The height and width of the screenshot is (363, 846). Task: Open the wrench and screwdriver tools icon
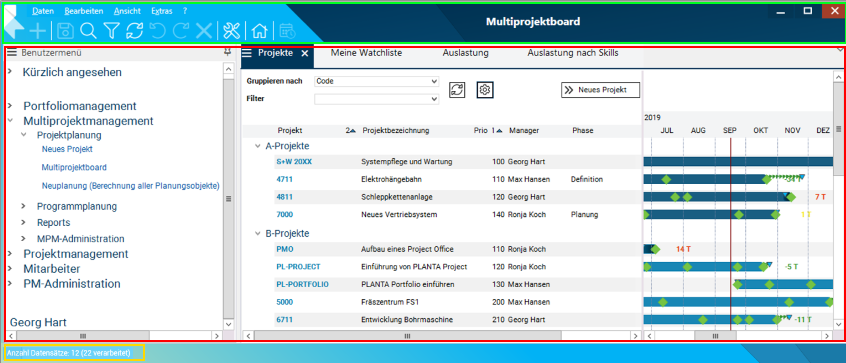(231, 31)
